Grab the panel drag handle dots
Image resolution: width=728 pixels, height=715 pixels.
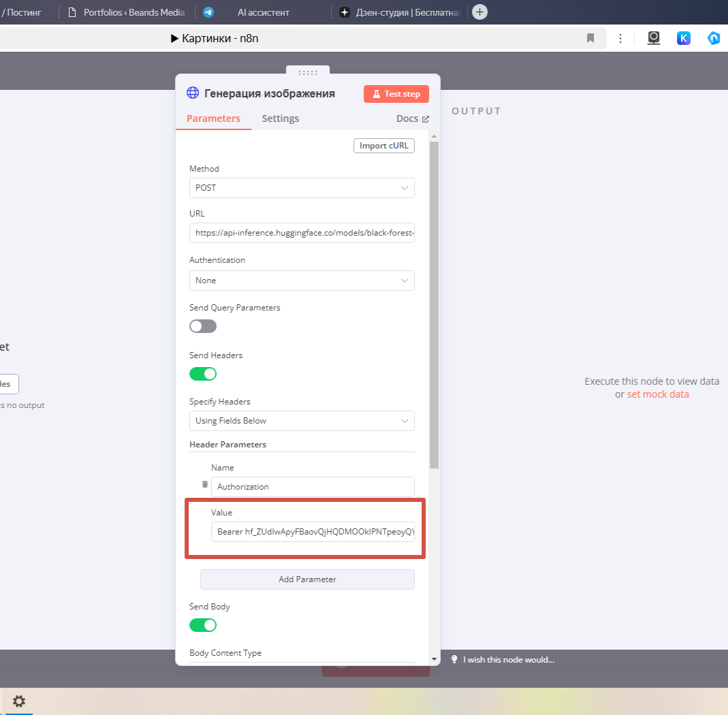point(308,72)
